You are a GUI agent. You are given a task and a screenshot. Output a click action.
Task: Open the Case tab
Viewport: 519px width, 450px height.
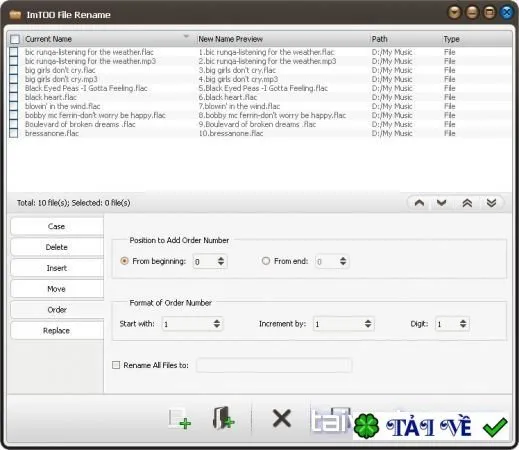(x=57, y=227)
